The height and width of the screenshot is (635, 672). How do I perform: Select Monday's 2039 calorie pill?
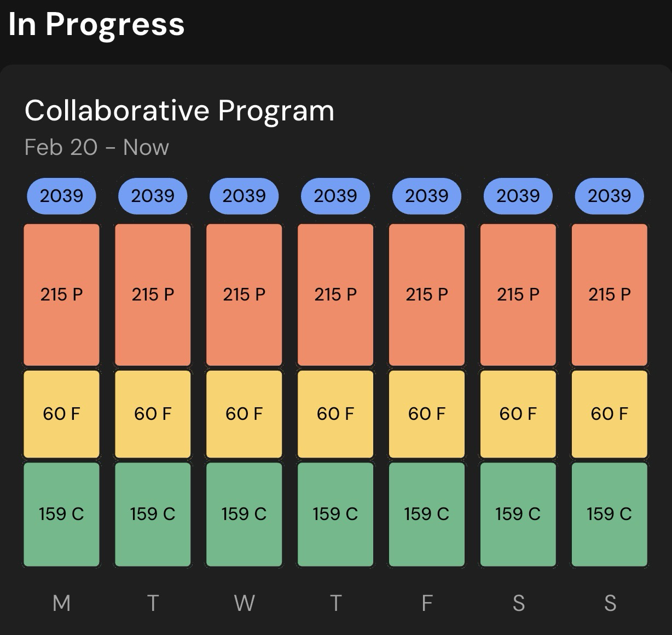click(61, 196)
